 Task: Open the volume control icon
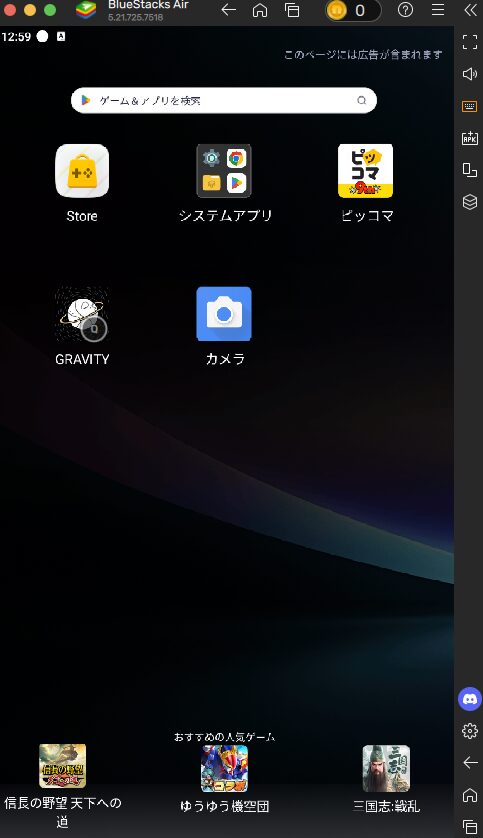pyautogui.click(x=470, y=74)
